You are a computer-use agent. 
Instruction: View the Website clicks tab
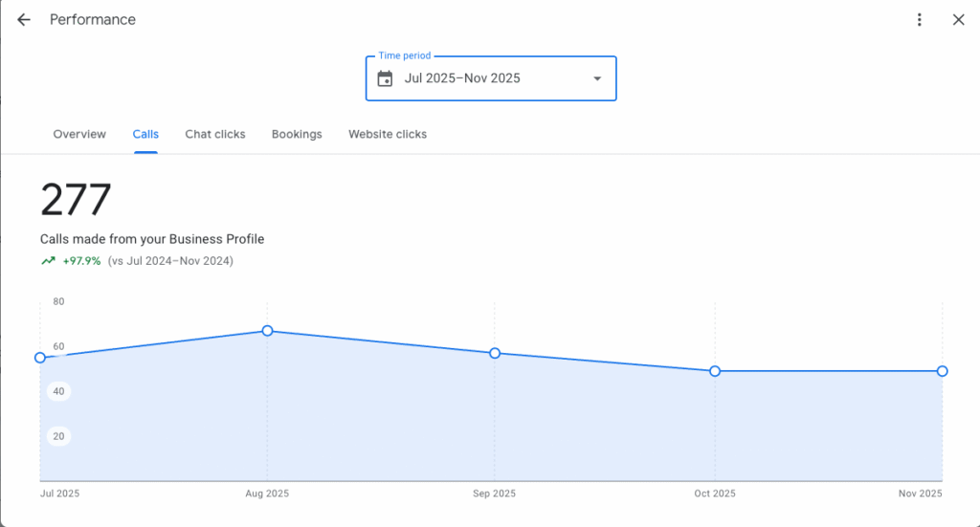pos(388,134)
